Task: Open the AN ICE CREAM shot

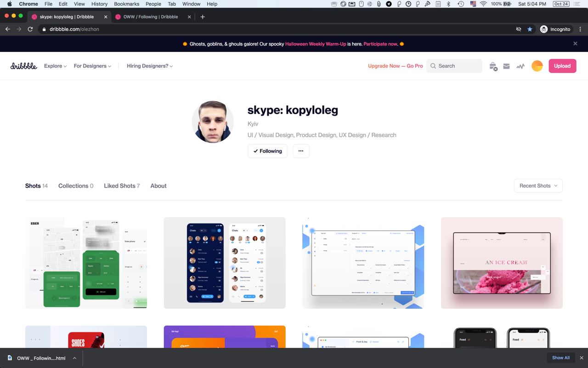Action: (x=502, y=263)
